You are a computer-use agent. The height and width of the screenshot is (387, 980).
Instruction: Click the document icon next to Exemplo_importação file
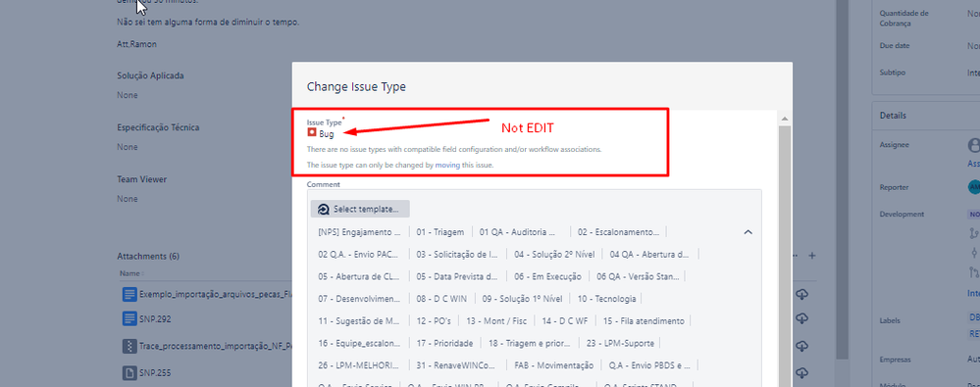coord(129,294)
